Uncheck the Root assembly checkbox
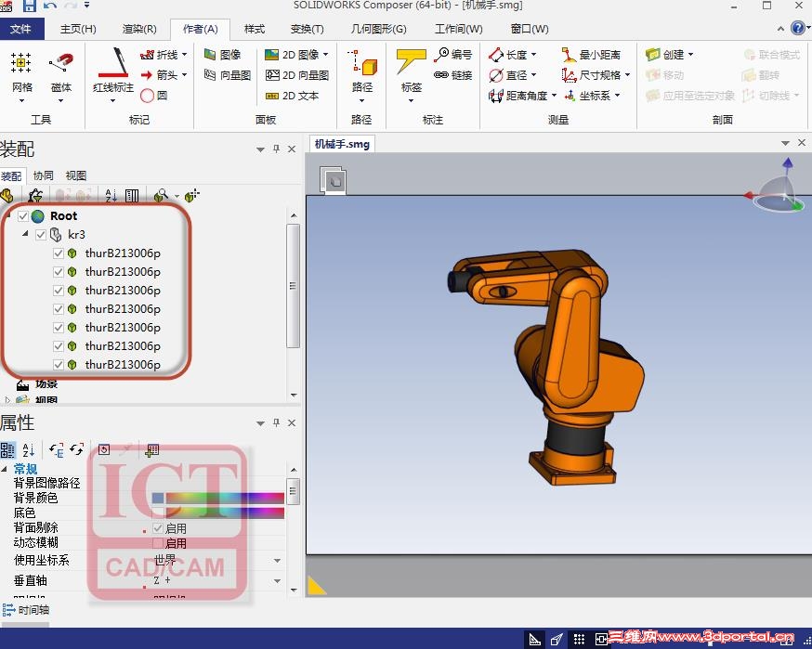The image size is (812, 649). pyautogui.click(x=23, y=215)
